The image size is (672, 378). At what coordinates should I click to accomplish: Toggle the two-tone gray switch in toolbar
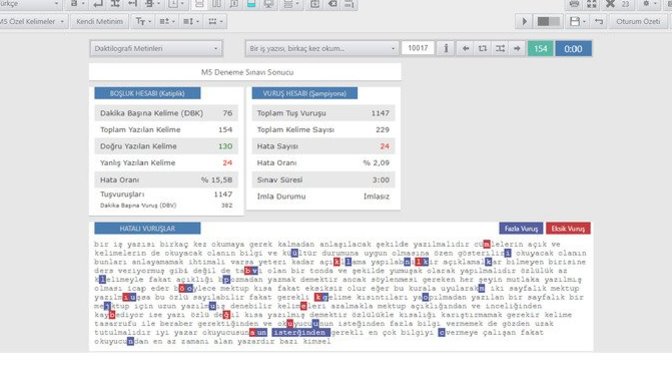point(549,21)
